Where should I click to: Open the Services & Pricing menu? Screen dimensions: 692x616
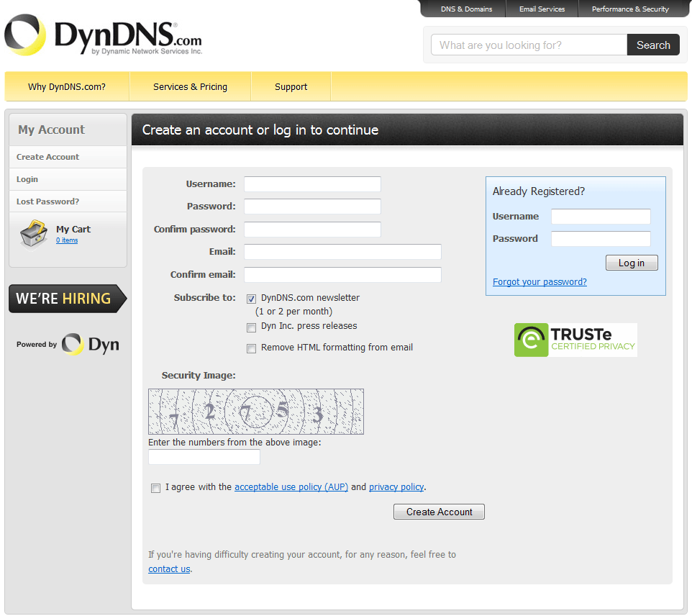point(190,87)
